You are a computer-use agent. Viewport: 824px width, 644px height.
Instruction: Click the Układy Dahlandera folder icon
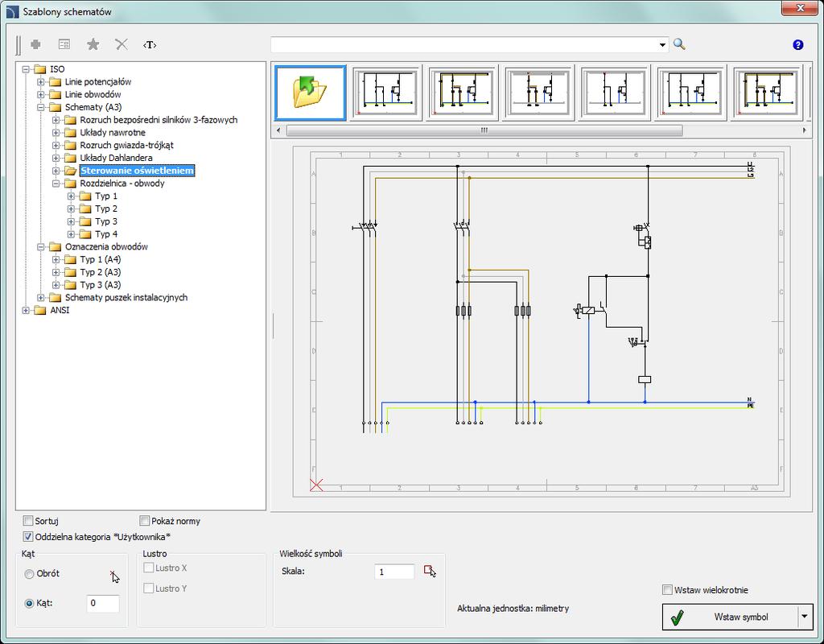point(70,158)
